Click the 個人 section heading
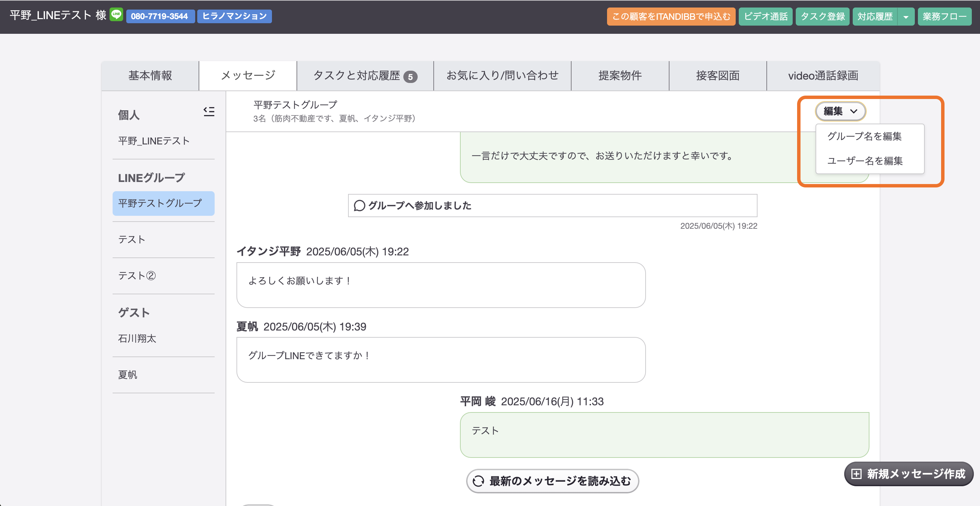This screenshot has height=506, width=980. [129, 115]
